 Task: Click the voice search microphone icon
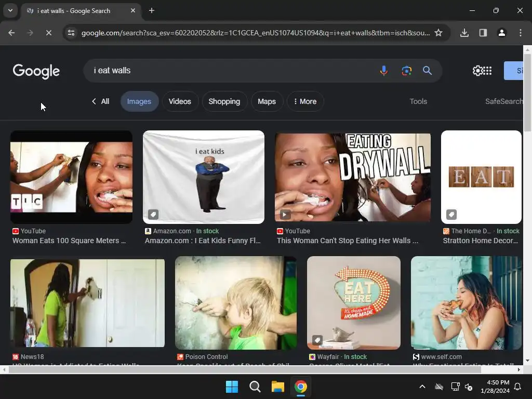[384, 71]
